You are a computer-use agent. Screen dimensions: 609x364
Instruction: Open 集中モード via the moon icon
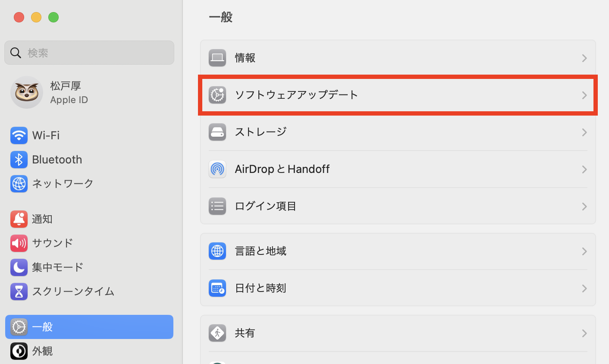point(19,267)
